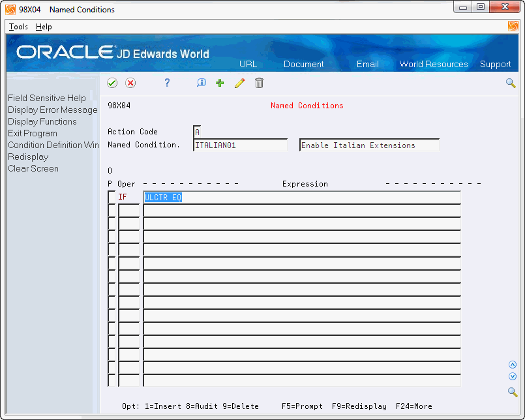Click the second row Oper field

click(x=129, y=211)
